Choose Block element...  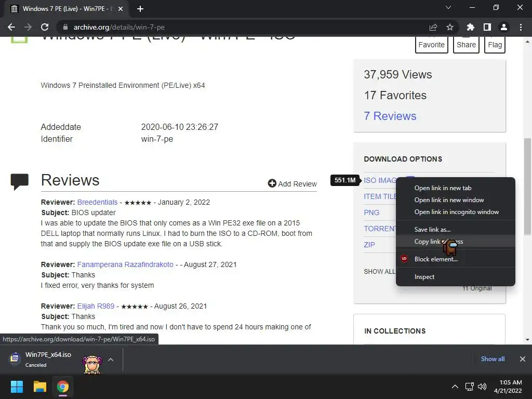tap(455, 259)
